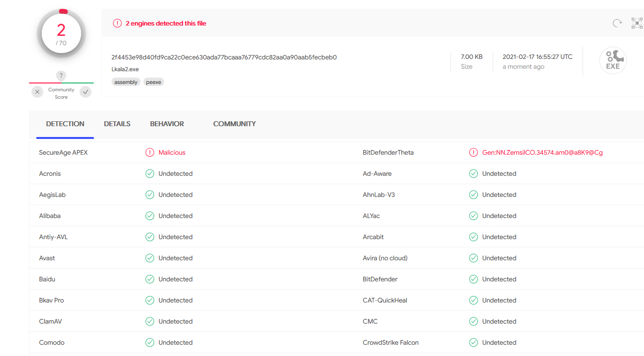
Task: Open the DETECTION tab
Action: pos(65,124)
